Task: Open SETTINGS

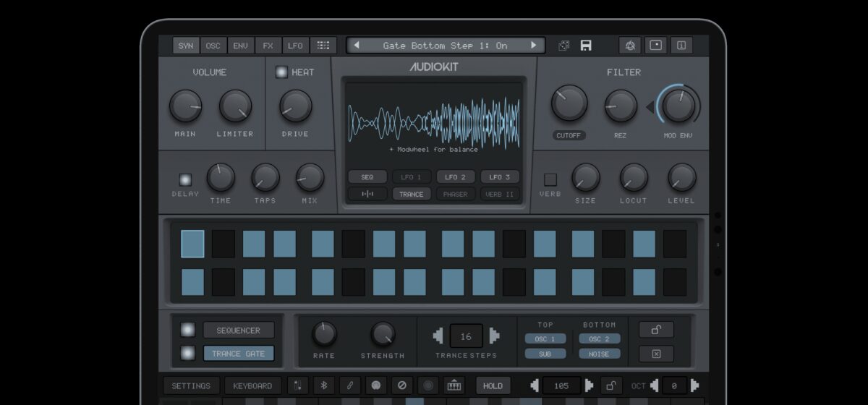Action: tap(191, 385)
